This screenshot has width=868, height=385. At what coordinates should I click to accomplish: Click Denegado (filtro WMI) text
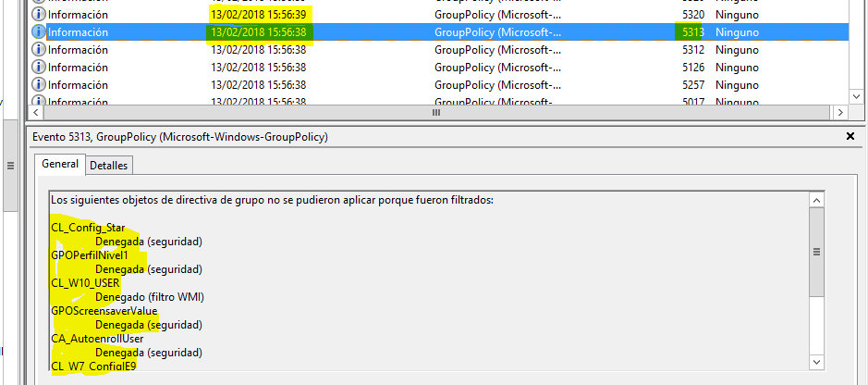point(150,297)
